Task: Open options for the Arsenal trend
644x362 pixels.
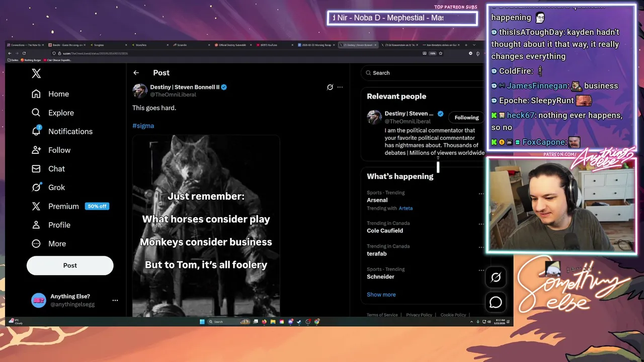Action: 481,194
